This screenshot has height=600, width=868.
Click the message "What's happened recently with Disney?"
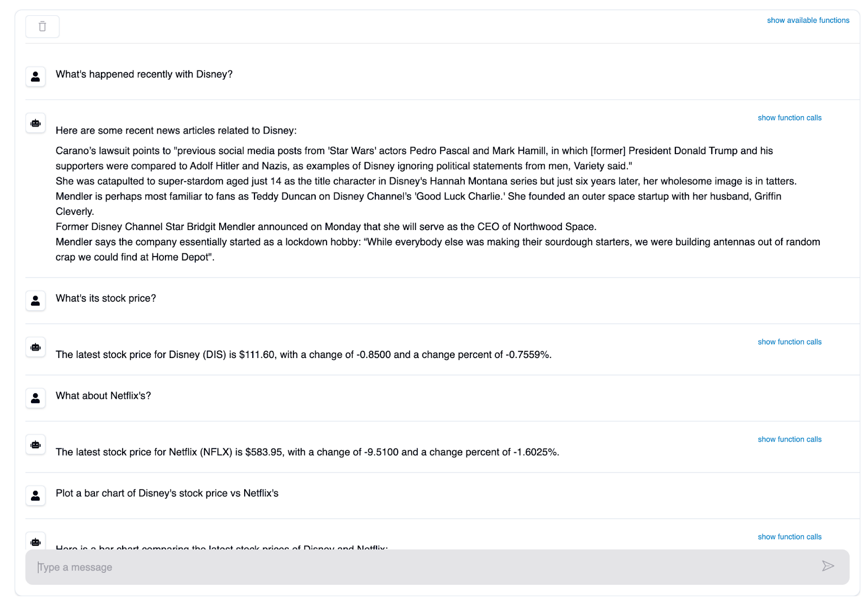tap(144, 74)
